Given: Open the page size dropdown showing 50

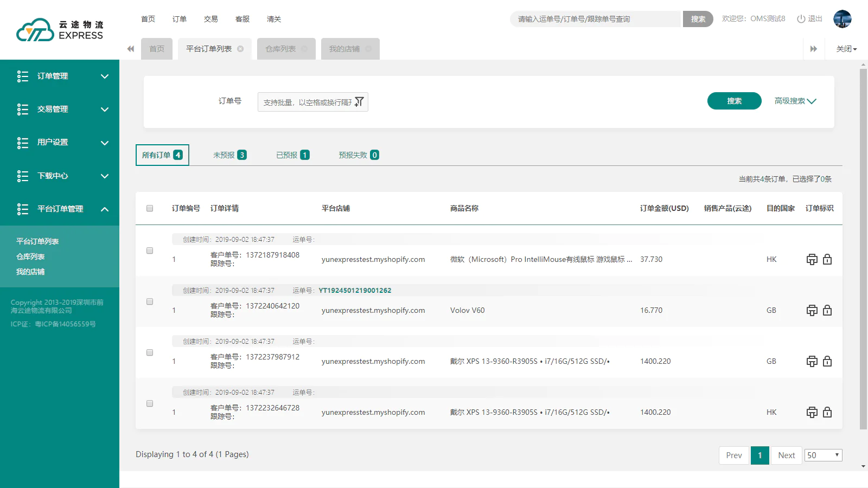Looking at the screenshot, I should 823,455.
